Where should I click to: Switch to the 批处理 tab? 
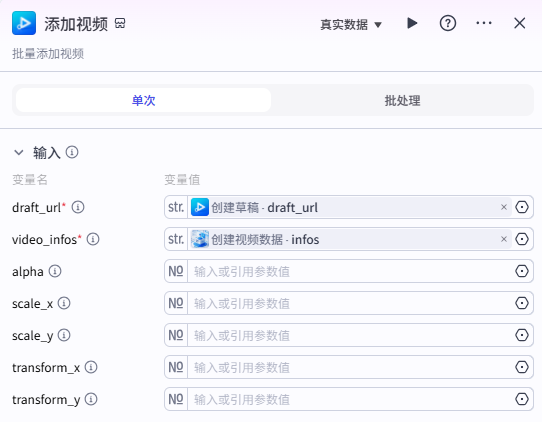[x=402, y=100]
